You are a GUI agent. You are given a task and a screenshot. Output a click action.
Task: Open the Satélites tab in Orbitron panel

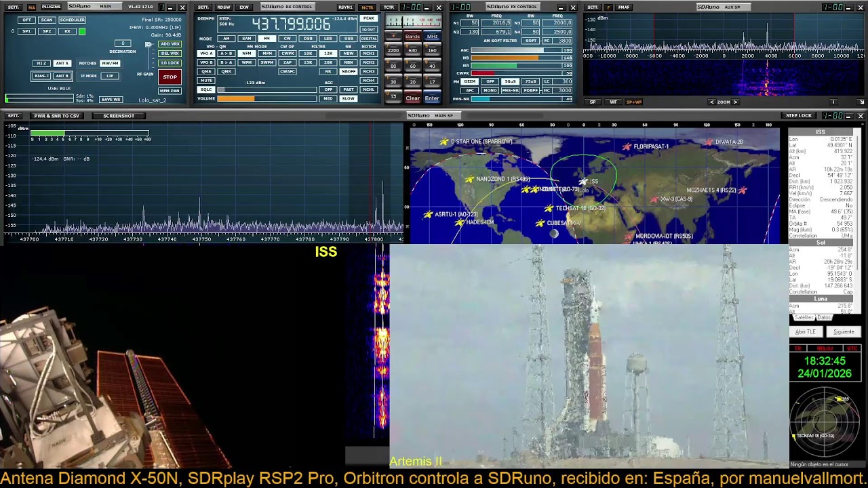[x=804, y=317]
